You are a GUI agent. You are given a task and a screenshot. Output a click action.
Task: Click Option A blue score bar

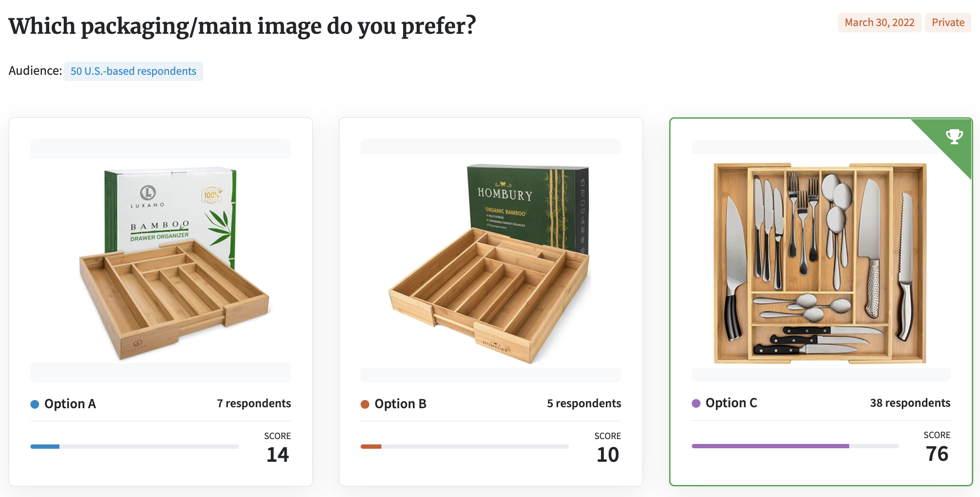tap(45, 447)
